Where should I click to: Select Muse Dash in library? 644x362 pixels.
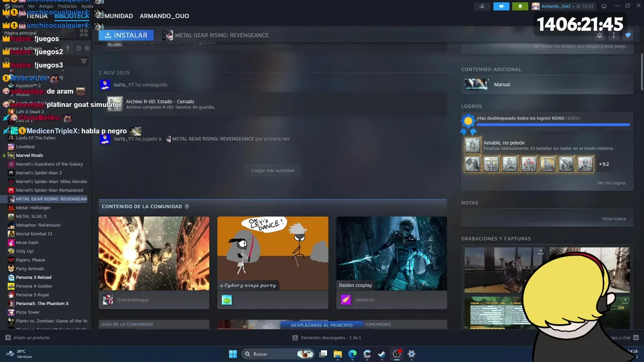(x=27, y=242)
